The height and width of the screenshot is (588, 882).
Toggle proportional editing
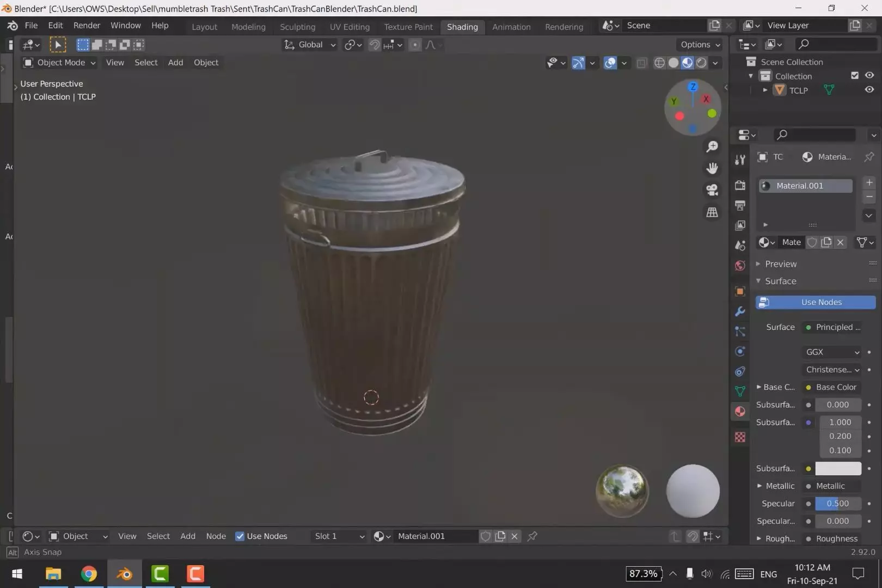pos(415,45)
